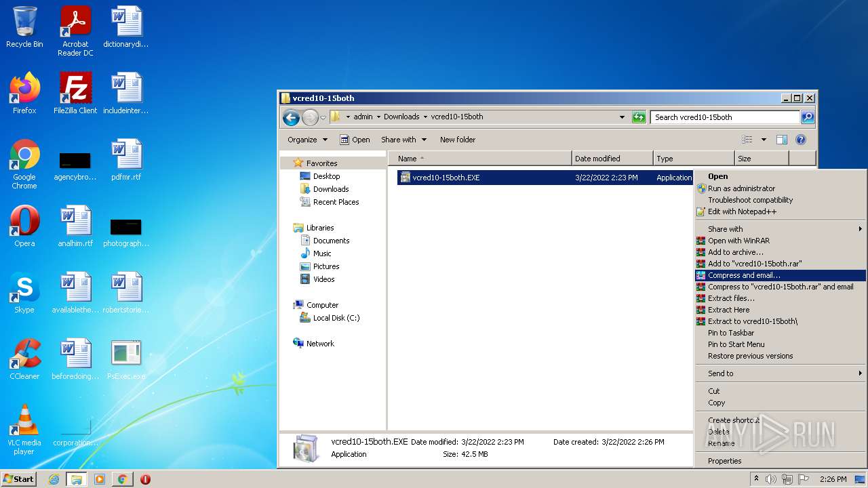
Task: Click in the Search vcred10-15both field
Action: [724, 117]
